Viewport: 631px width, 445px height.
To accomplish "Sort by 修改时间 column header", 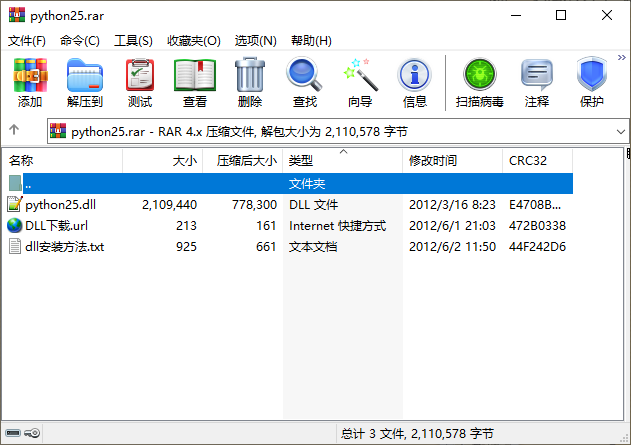I will pos(452,161).
